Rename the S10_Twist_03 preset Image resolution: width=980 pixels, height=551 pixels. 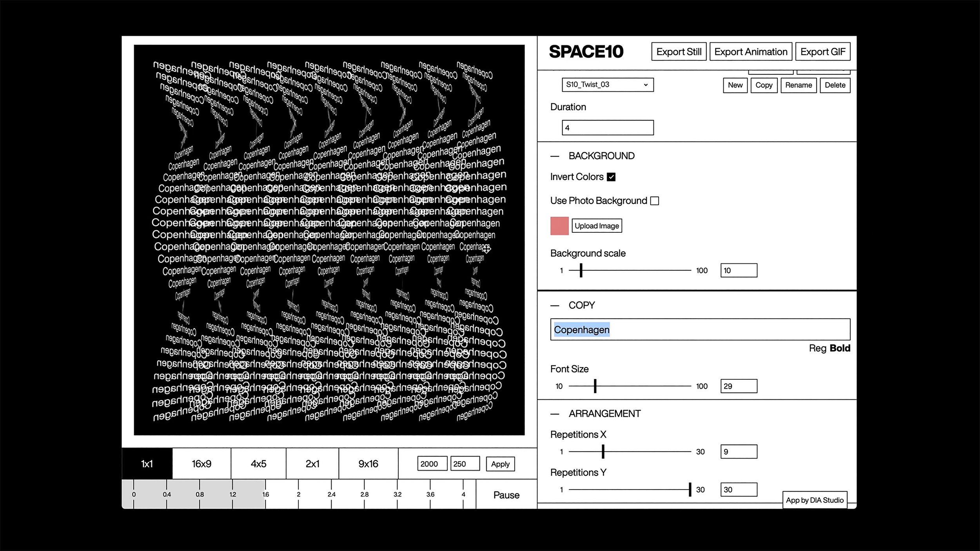[799, 85]
